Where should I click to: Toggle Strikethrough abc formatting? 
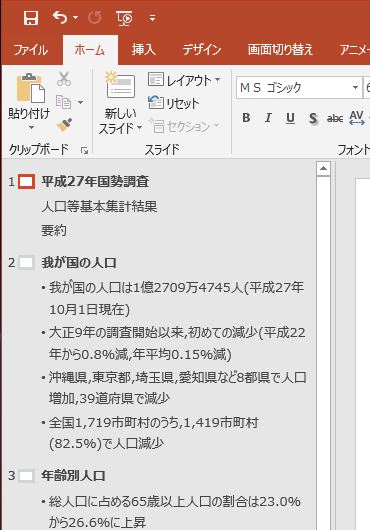click(335, 118)
